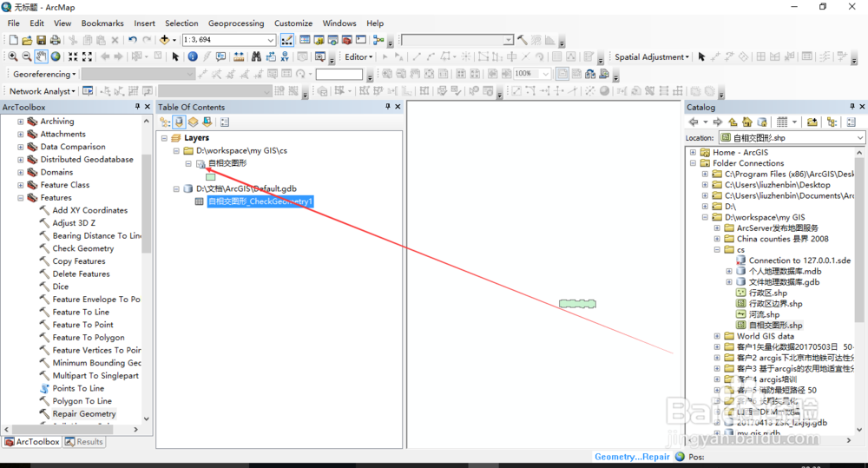Collapse the Features toolset in ArcToolbox
The height and width of the screenshot is (468, 868).
tap(21, 198)
